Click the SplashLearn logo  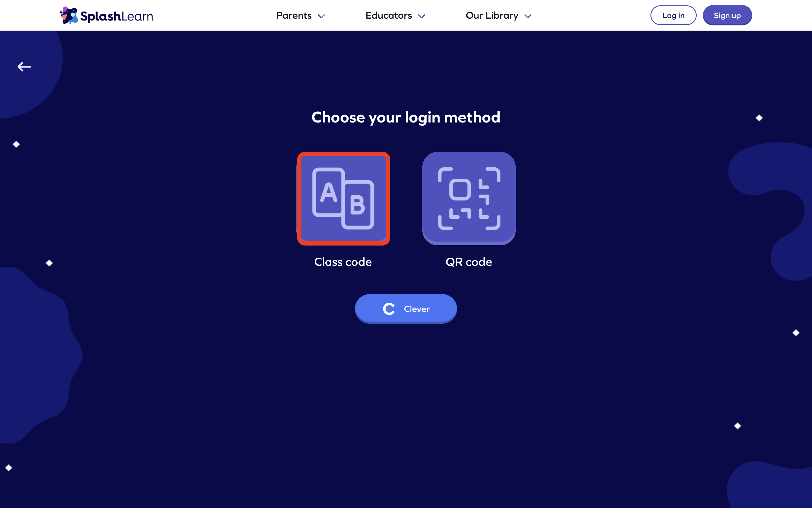tap(106, 16)
